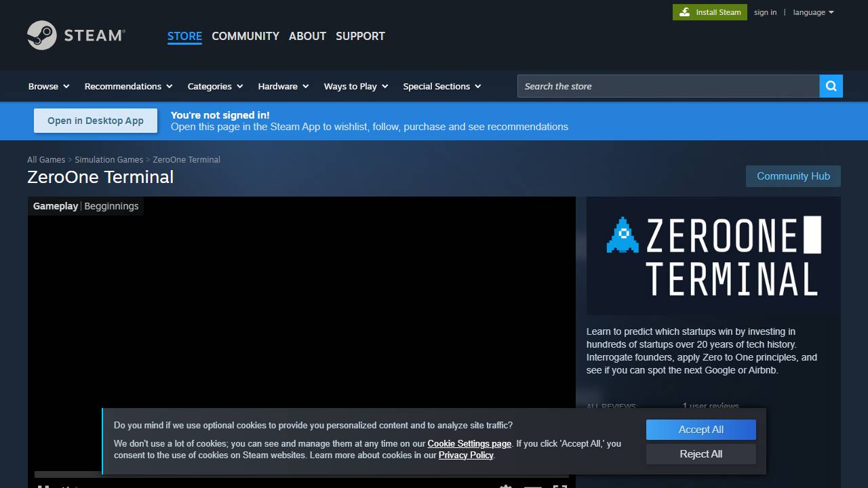Expand the Recommendations menu
The image size is (868, 488).
[x=128, y=86]
